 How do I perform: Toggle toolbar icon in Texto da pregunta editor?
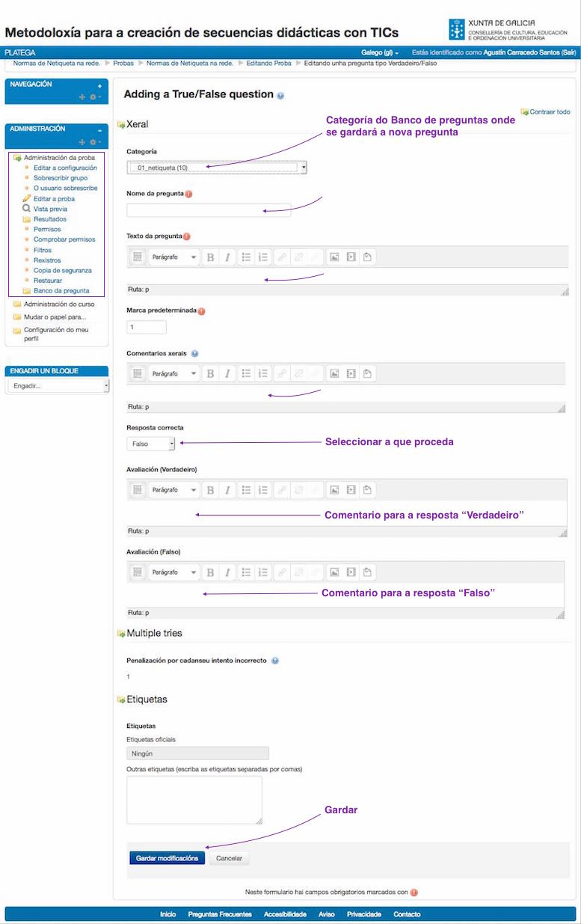(138, 257)
